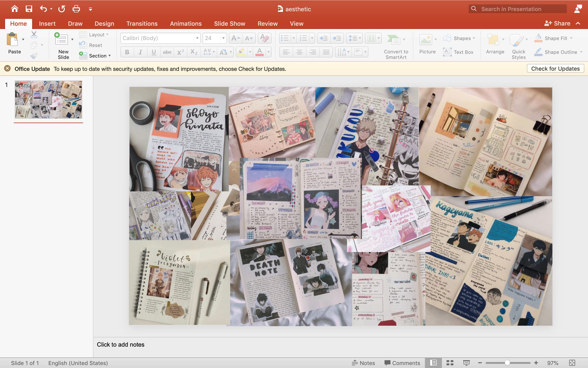Redo with the repeat arrow icon

[62, 9]
